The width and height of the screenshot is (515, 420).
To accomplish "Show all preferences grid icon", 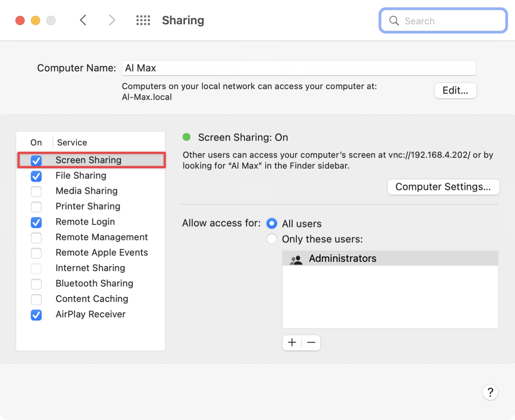I will (143, 20).
